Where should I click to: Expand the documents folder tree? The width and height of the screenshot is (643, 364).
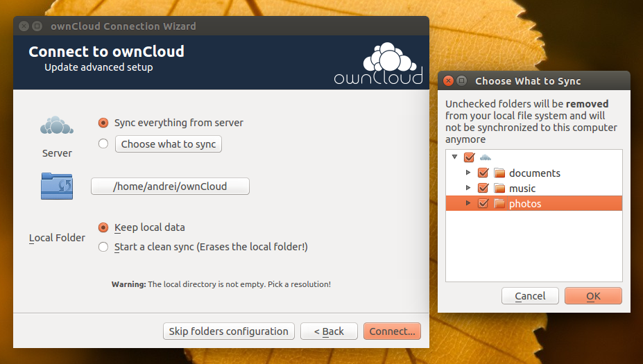click(468, 173)
